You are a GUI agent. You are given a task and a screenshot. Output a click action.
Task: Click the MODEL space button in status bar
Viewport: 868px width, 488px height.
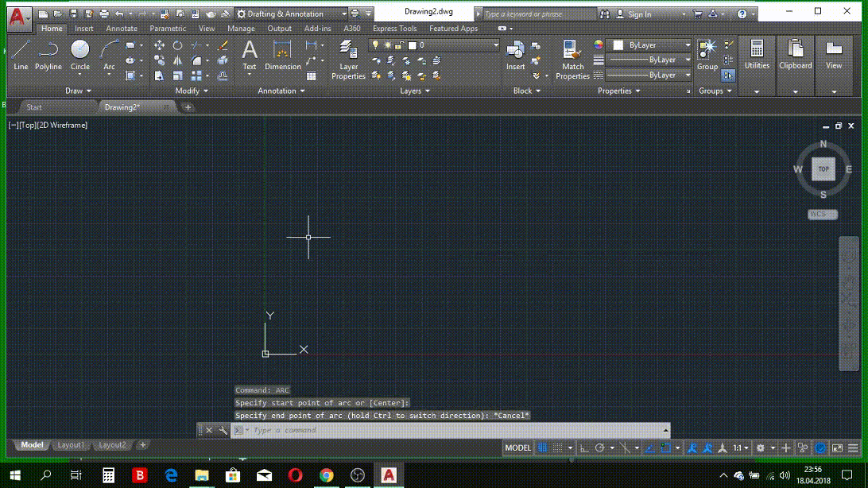pyautogui.click(x=518, y=447)
